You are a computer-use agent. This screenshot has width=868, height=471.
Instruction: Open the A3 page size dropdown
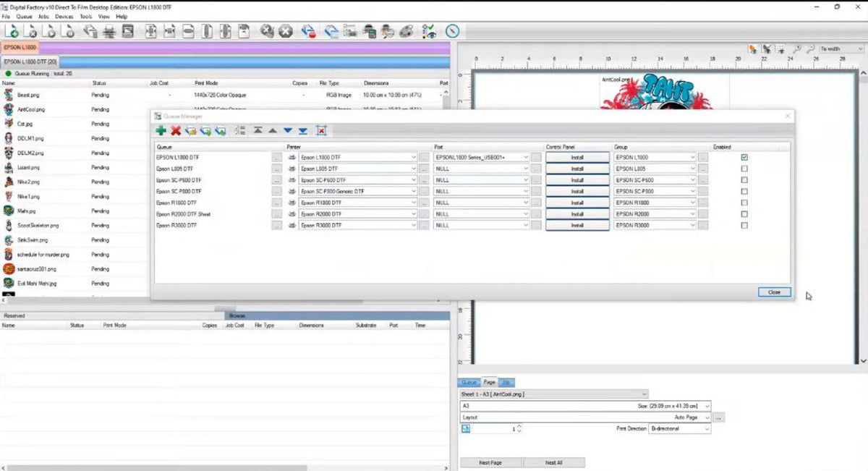tap(585, 406)
